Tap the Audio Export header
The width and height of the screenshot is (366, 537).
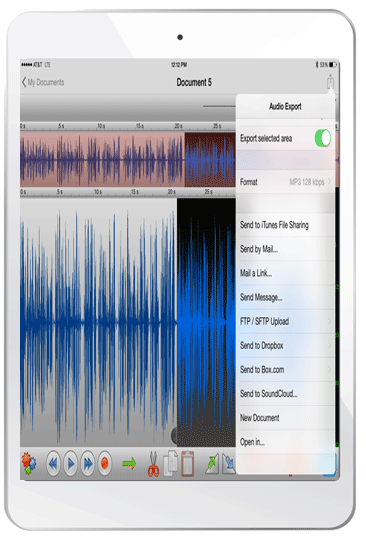285,107
